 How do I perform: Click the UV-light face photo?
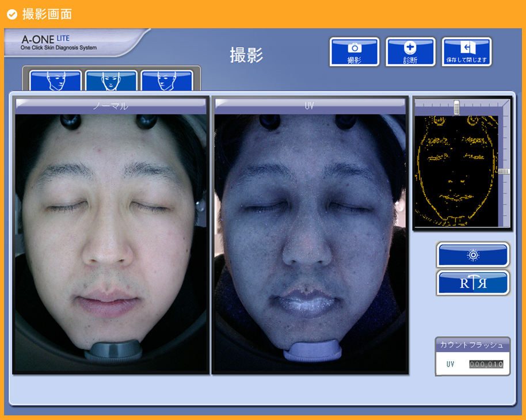coord(310,242)
